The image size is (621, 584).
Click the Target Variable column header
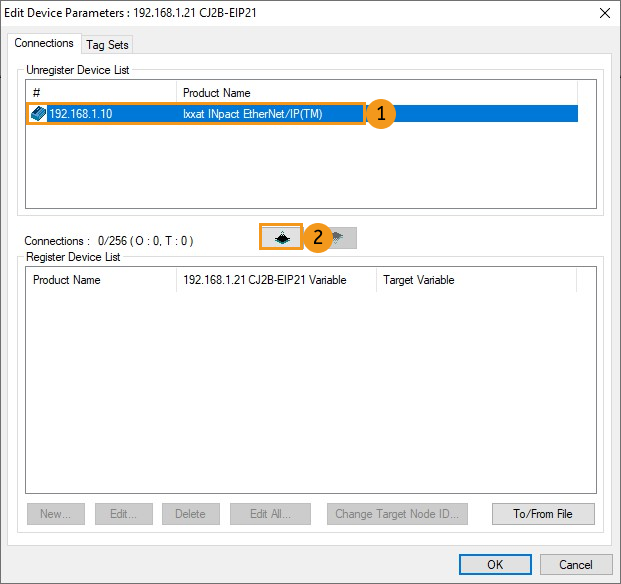(x=476, y=280)
